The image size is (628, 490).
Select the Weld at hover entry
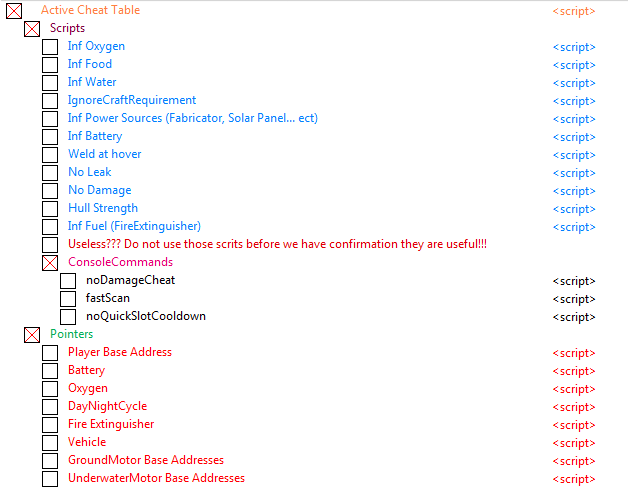(x=105, y=154)
